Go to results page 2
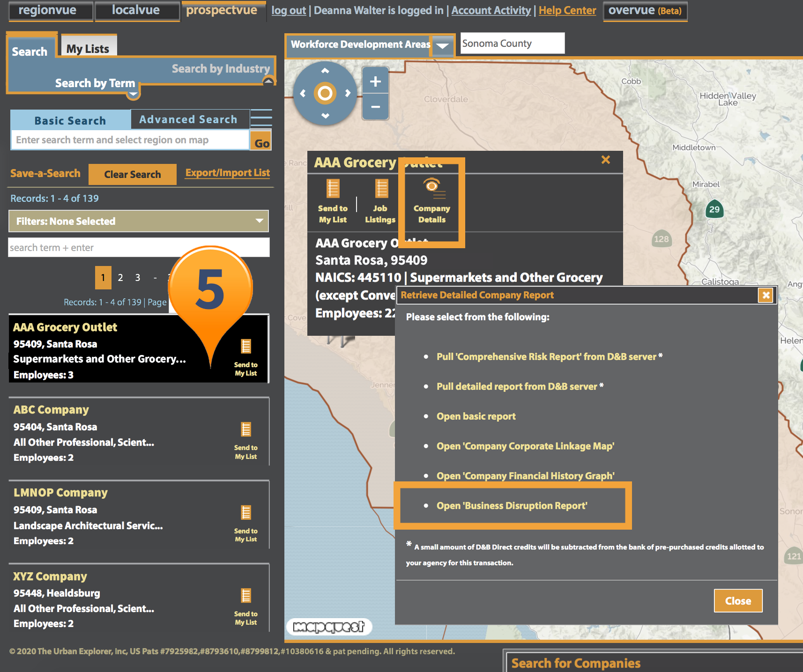 point(120,278)
